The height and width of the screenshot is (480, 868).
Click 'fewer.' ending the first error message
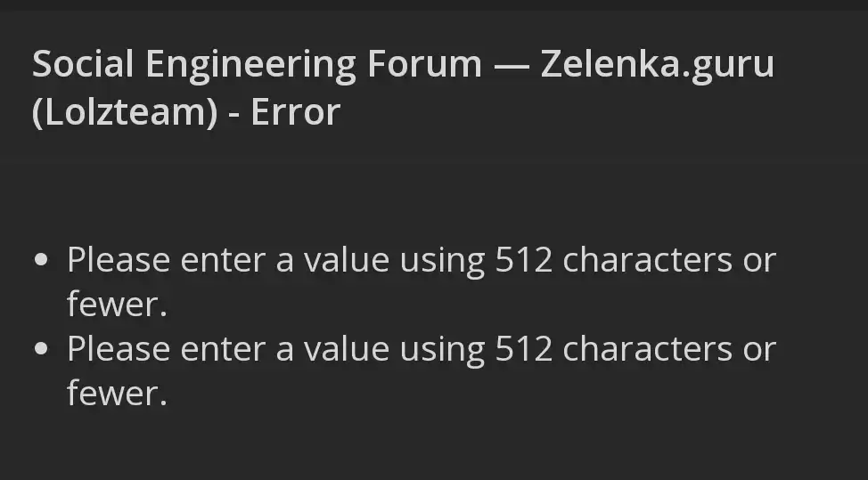117,305
